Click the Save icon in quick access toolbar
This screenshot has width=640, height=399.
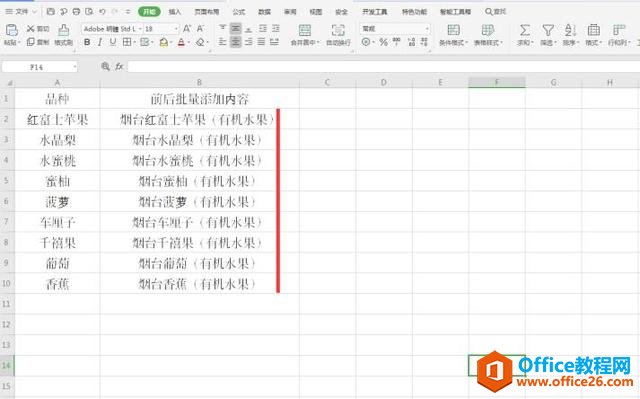click(x=51, y=11)
